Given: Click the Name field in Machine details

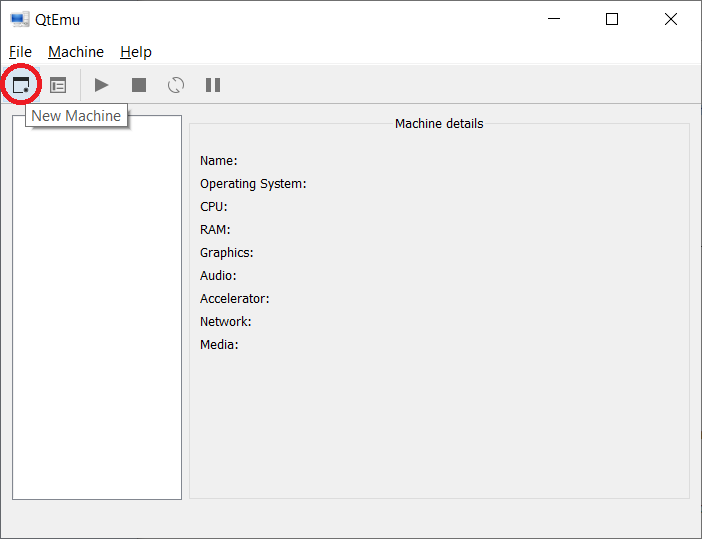Looking at the screenshot, I should coord(218,161).
